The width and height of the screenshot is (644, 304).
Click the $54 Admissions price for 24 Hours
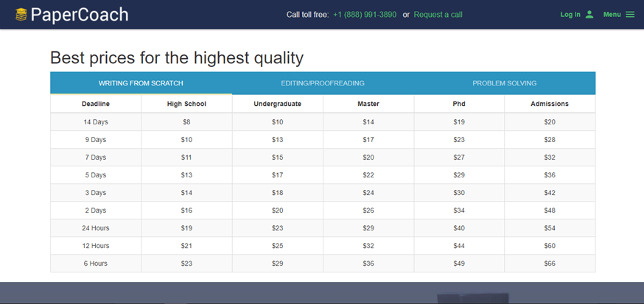pyautogui.click(x=550, y=228)
